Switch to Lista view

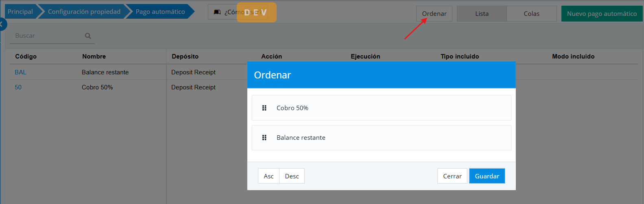point(482,14)
